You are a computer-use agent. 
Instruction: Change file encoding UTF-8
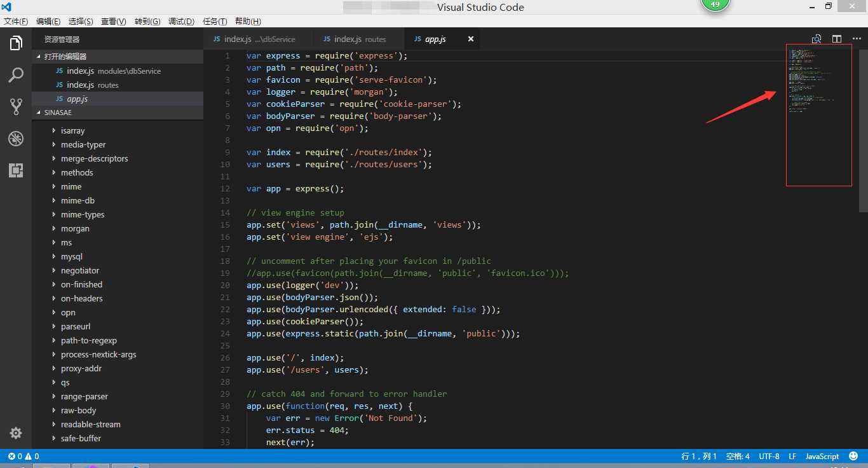[769, 456]
